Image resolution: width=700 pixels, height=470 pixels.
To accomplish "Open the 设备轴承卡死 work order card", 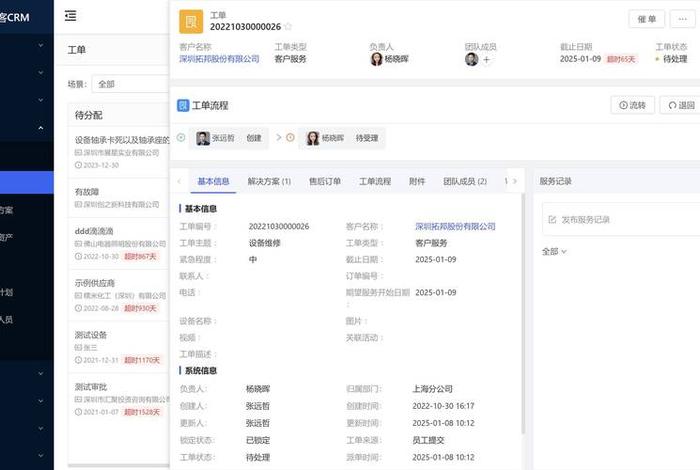I will (x=119, y=152).
